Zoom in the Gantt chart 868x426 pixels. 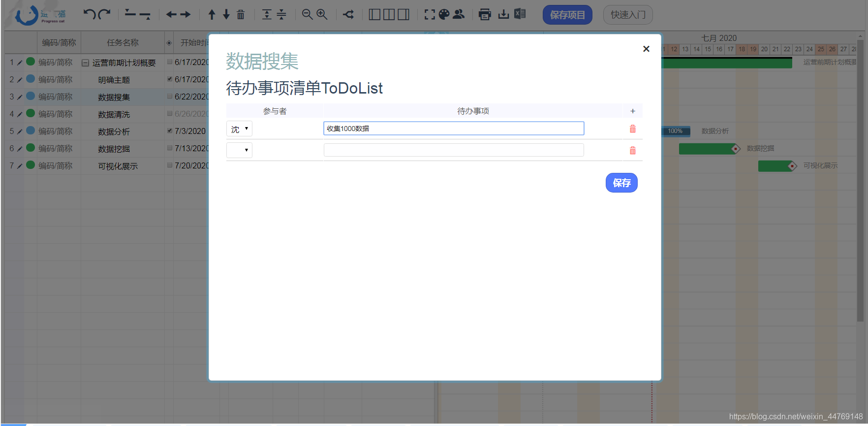tap(322, 14)
